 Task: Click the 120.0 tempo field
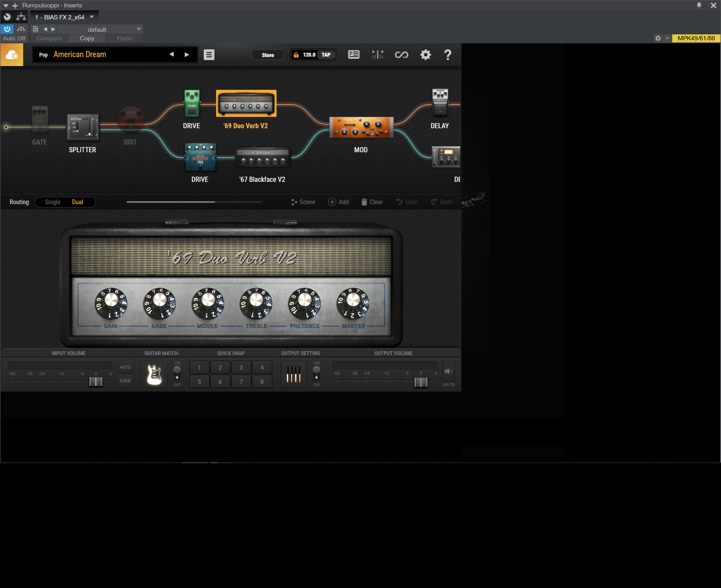(309, 55)
